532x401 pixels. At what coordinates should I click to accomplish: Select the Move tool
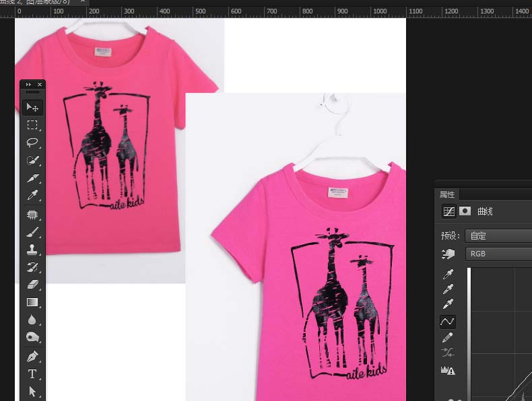pos(32,108)
